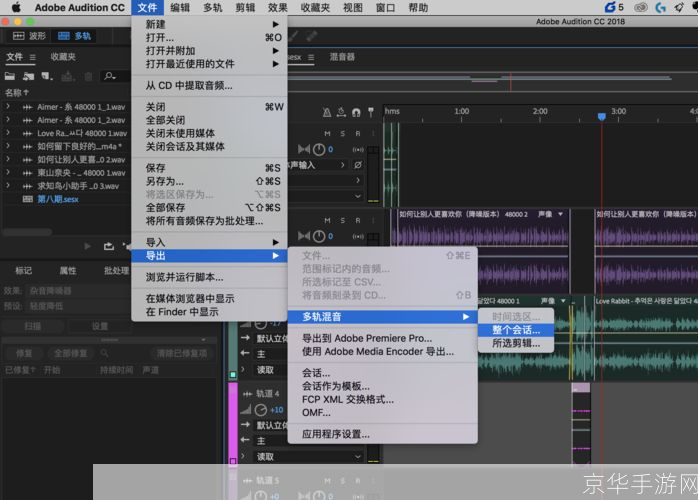Toggle Solo (S) on the first track
This screenshot has width=698, height=500.
342,133
